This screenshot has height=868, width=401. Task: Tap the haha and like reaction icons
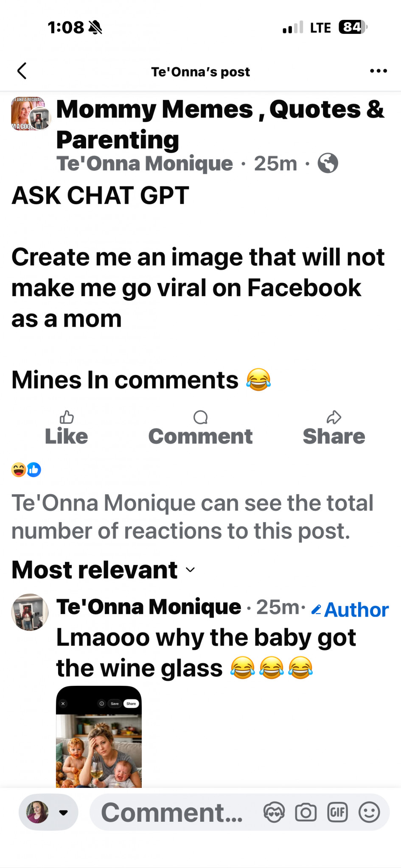point(26,470)
